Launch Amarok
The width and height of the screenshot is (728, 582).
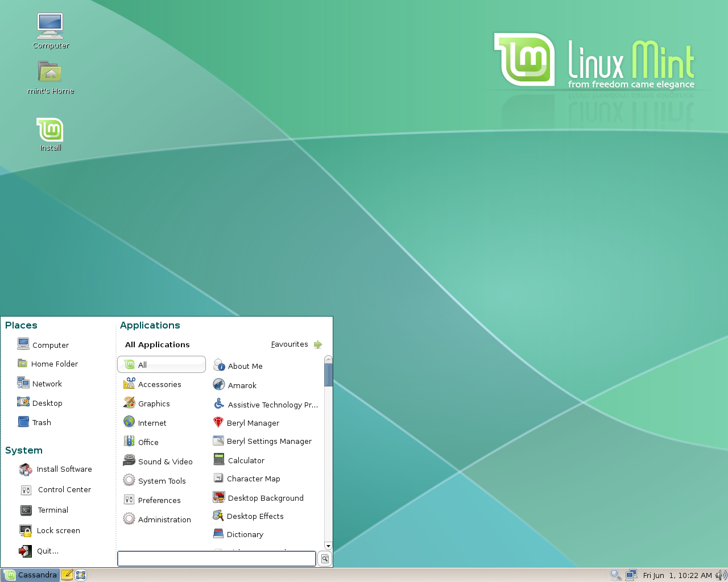234,385
